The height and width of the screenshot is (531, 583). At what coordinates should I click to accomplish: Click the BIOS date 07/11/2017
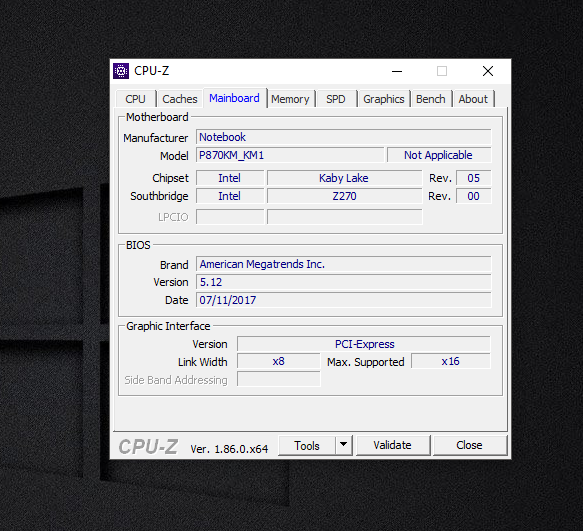point(344,300)
